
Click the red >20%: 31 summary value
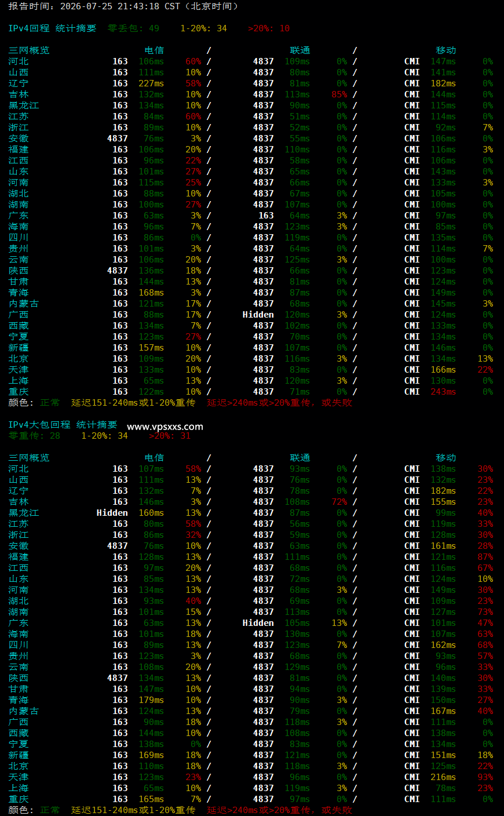coord(170,436)
